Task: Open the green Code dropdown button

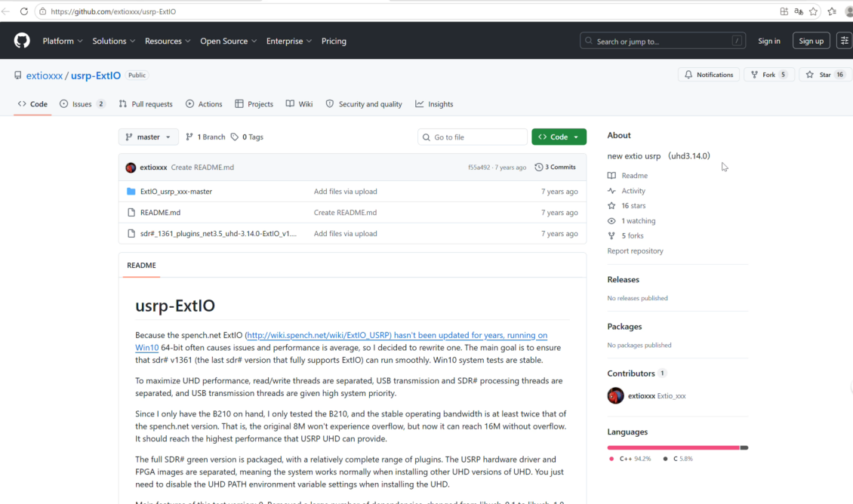Action: point(559,137)
